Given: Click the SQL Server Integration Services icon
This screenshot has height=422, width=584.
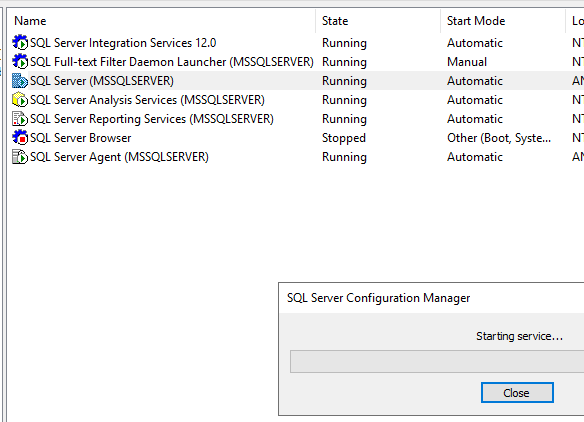Looking at the screenshot, I should 20,42.
